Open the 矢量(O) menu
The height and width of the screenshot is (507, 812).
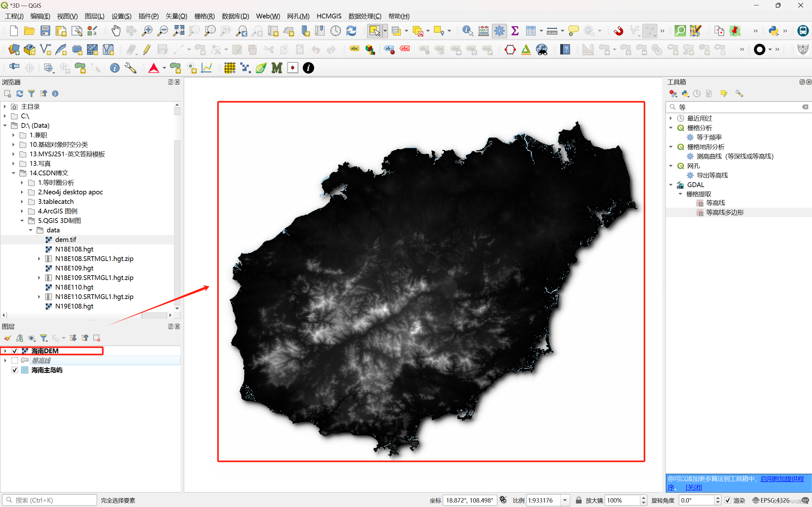176,16
